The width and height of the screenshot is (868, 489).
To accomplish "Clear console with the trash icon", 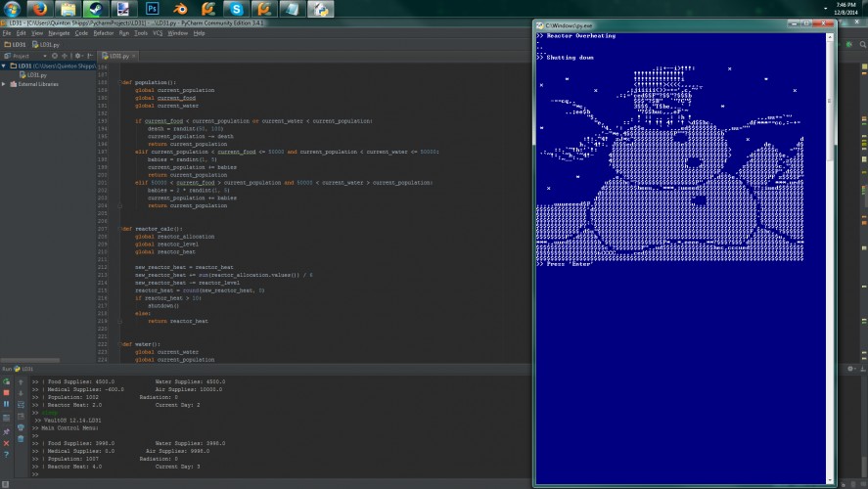I will coord(21,439).
